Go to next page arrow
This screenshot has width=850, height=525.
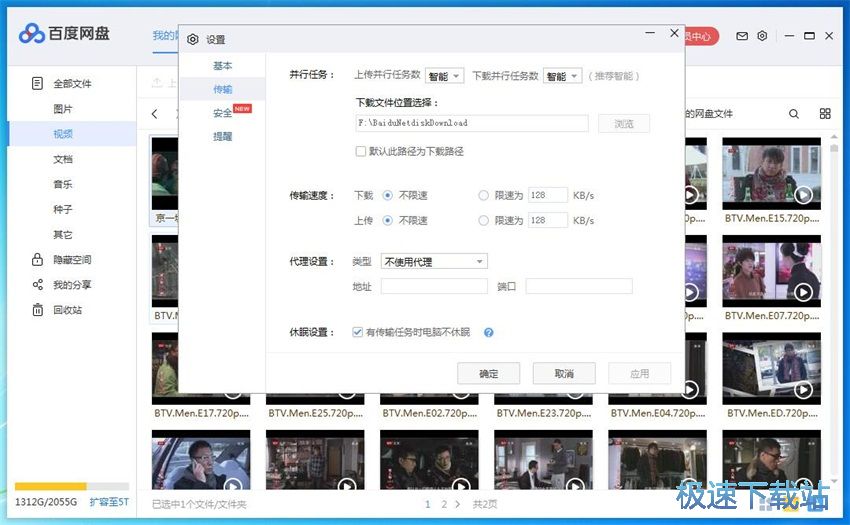458,504
